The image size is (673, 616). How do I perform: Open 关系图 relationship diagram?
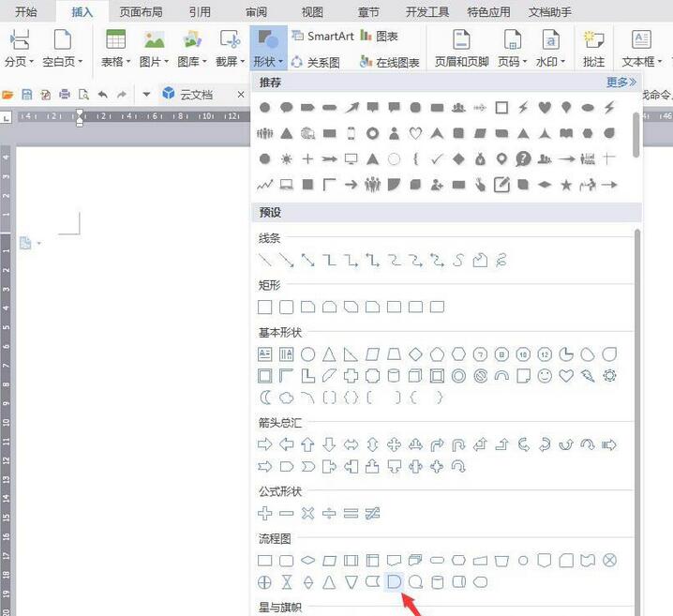click(x=316, y=62)
